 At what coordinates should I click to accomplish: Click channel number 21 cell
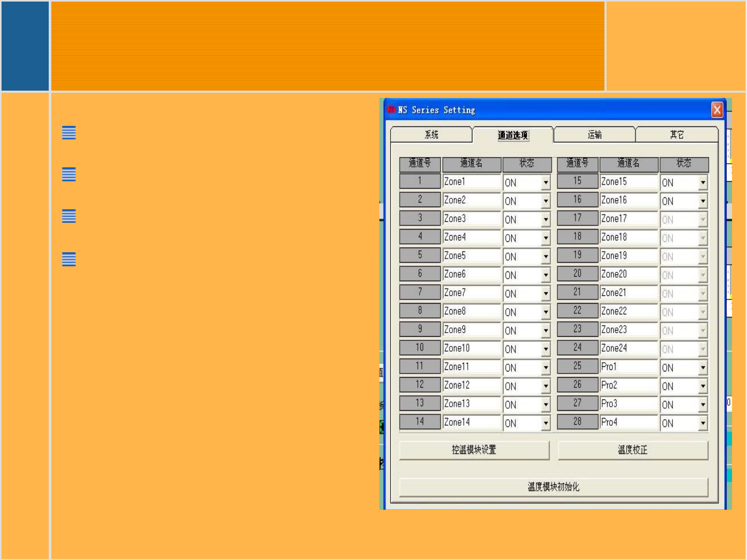pyautogui.click(x=577, y=292)
